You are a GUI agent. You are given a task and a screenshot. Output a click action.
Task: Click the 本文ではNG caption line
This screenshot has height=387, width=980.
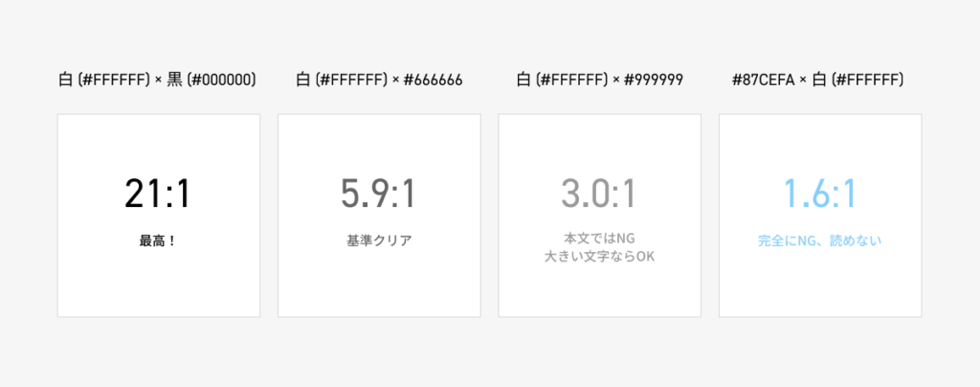599,236
